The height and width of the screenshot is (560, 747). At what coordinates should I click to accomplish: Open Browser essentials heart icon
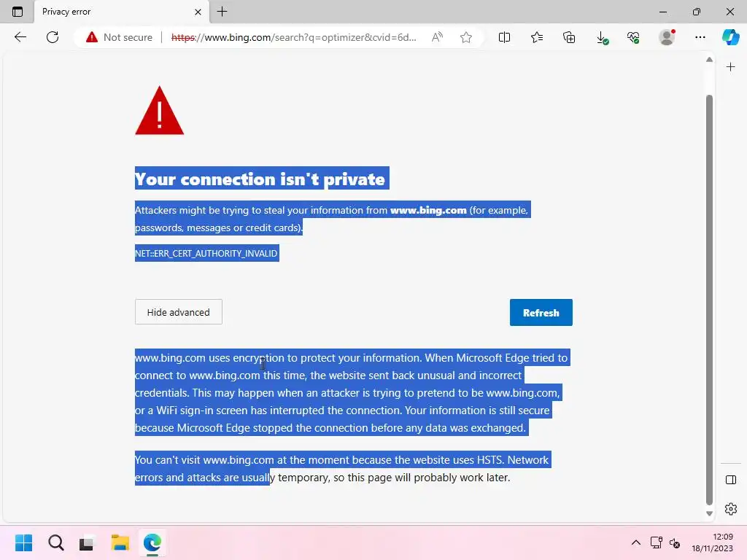(x=633, y=37)
